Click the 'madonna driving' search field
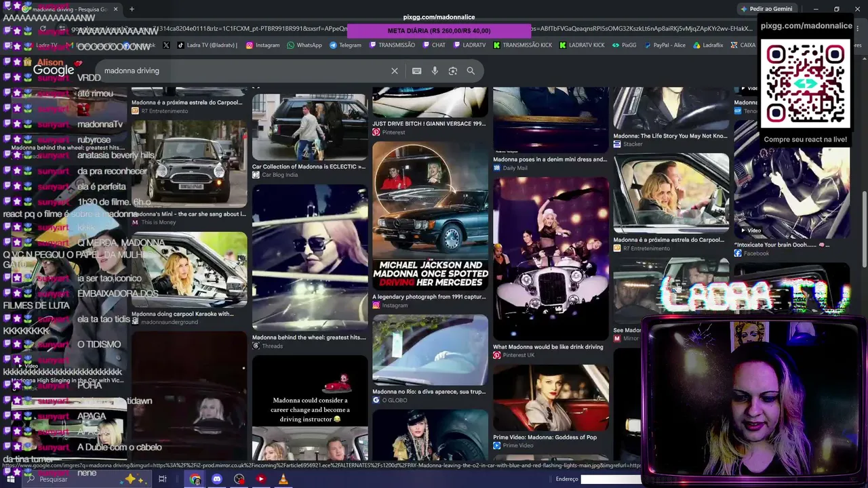Screen dimensions: 868x488 244,70
